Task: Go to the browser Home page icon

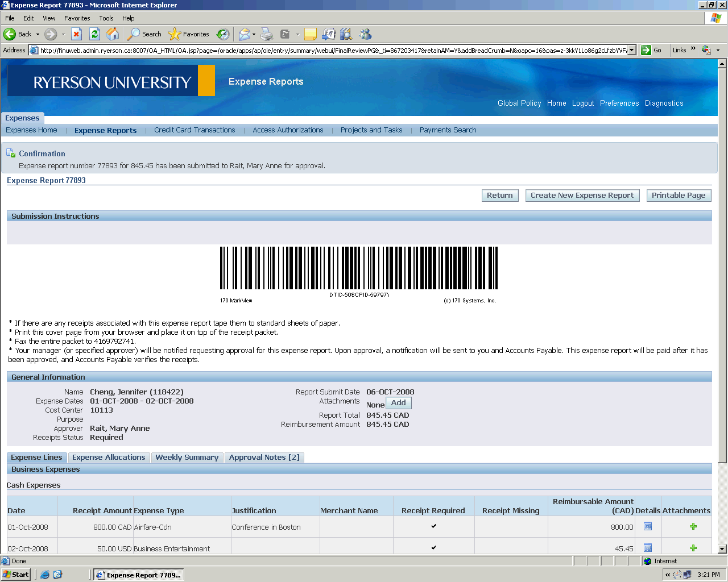Action: (113, 34)
